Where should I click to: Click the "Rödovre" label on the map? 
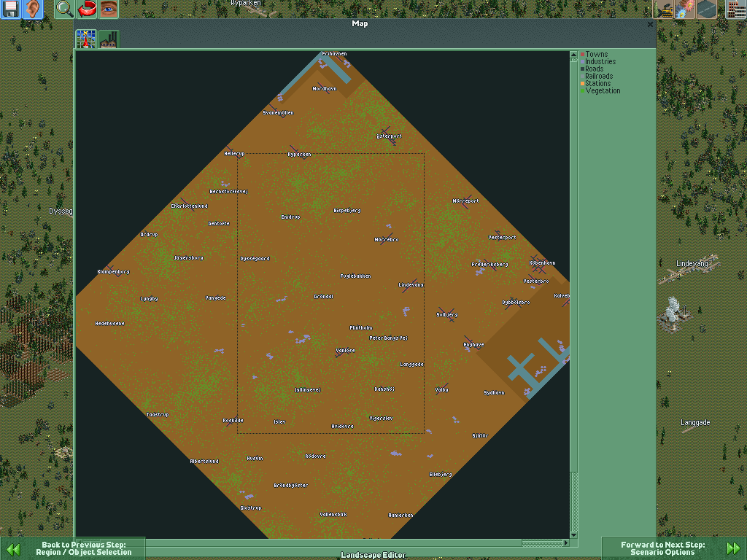click(x=315, y=456)
